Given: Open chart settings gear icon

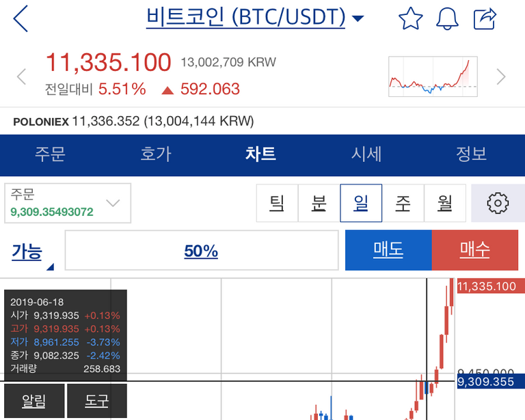Looking at the screenshot, I should click(x=498, y=203).
